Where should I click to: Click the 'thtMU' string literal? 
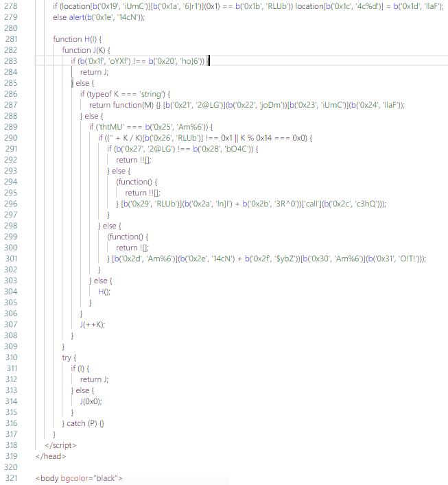(110, 127)
